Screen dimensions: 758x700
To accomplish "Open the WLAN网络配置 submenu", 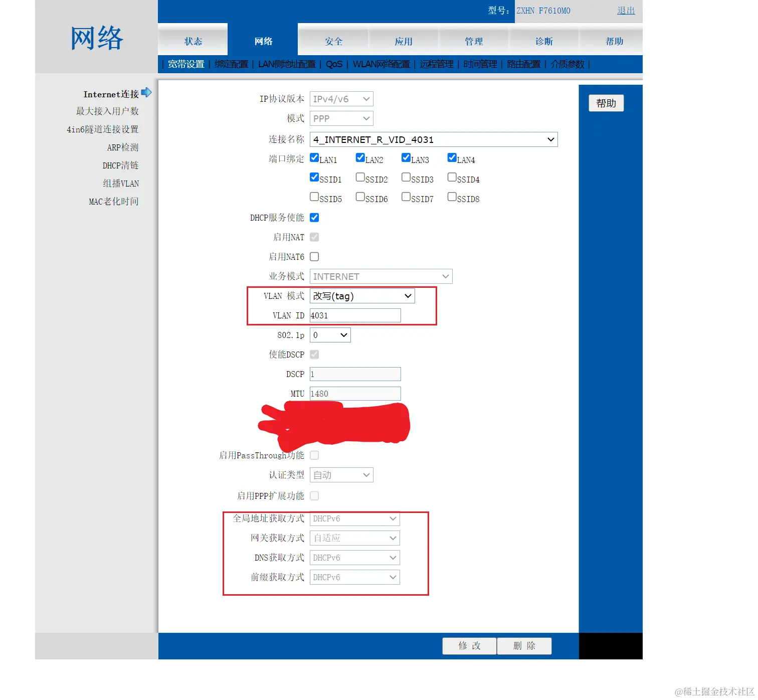I will click(x=381, y=64).
